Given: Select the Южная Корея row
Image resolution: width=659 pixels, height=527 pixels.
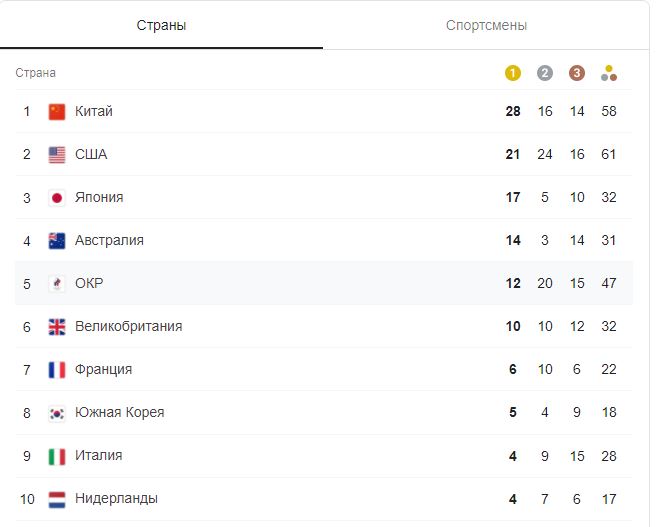Looking at the screenshot, I should tap(324, 413).
